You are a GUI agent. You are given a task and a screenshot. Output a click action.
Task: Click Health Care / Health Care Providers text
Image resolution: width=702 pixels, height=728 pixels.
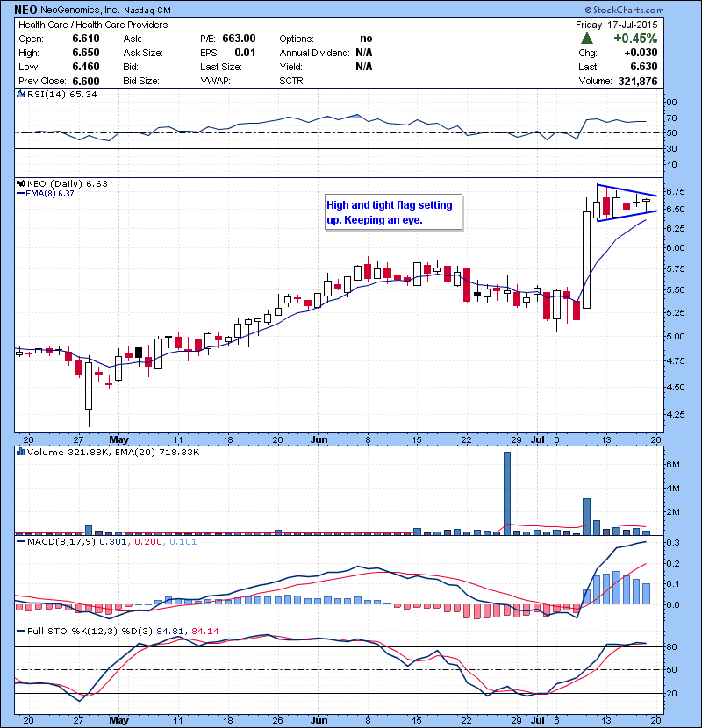pos(93,25)
